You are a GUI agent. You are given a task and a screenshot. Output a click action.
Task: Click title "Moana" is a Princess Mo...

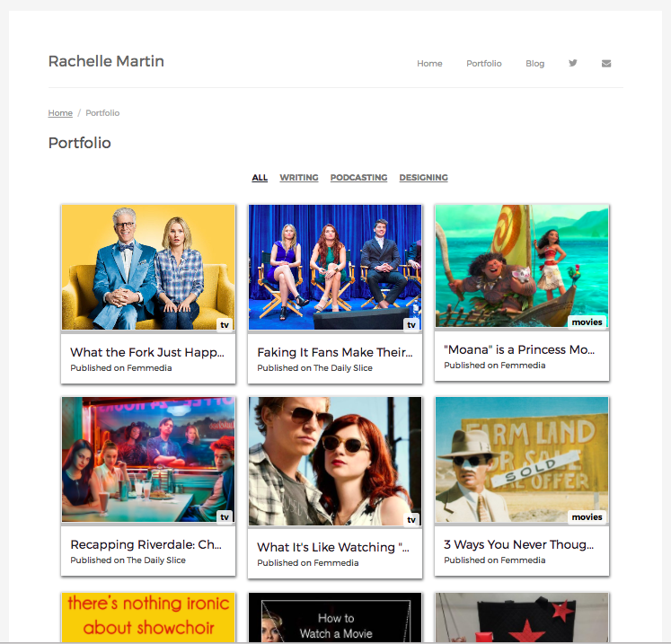(519, 349)
